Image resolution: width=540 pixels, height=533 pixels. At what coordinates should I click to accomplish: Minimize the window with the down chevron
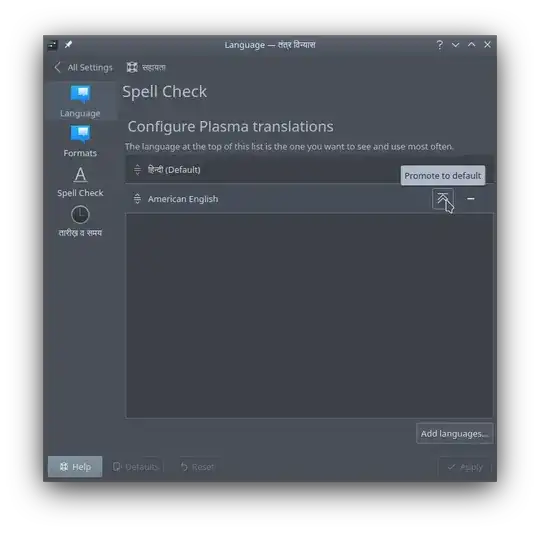(455, 45)
